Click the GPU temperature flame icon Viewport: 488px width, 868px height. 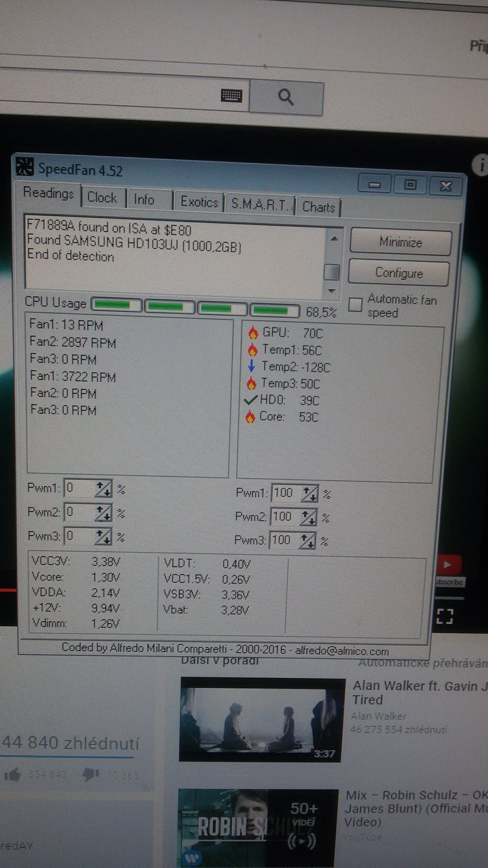253,333
